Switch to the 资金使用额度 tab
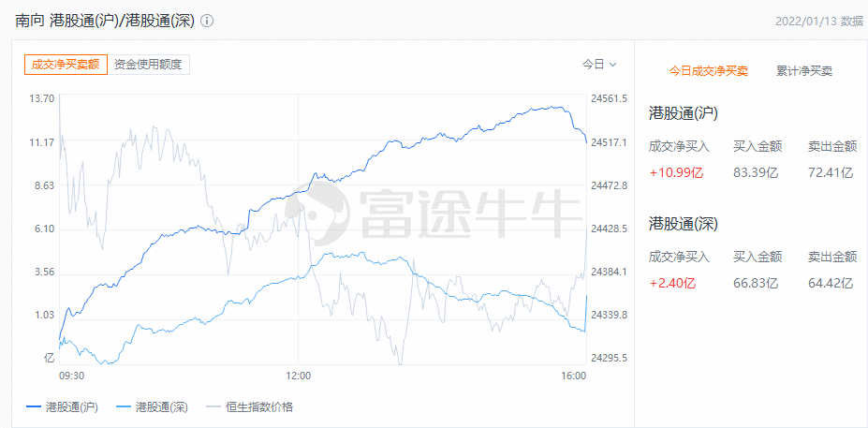Viewport: 868px width, 428px height. 150,65
